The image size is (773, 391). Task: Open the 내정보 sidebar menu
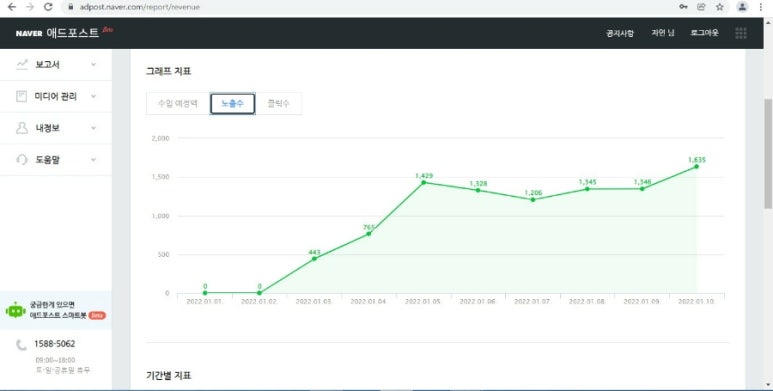56,128
